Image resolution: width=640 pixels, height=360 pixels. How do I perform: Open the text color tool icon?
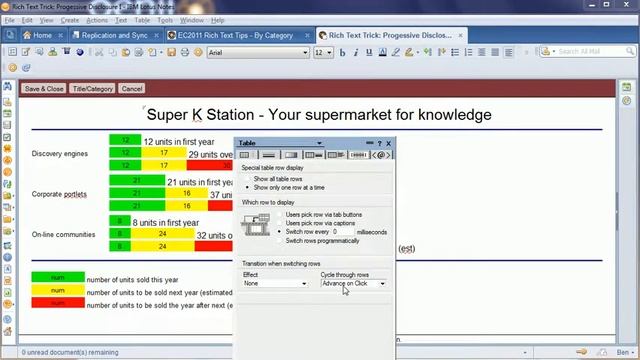point(382,53)
